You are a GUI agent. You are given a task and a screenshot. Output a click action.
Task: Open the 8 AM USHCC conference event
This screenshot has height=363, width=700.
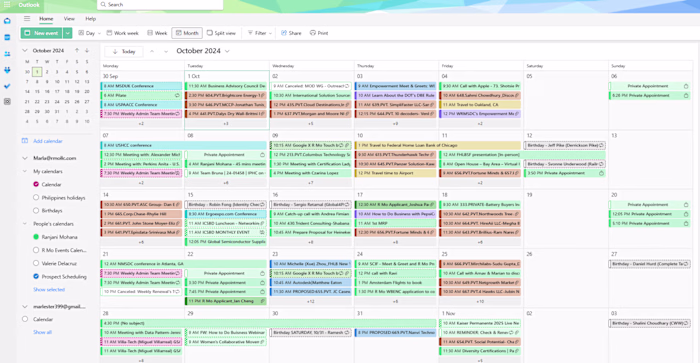[183, 146]
